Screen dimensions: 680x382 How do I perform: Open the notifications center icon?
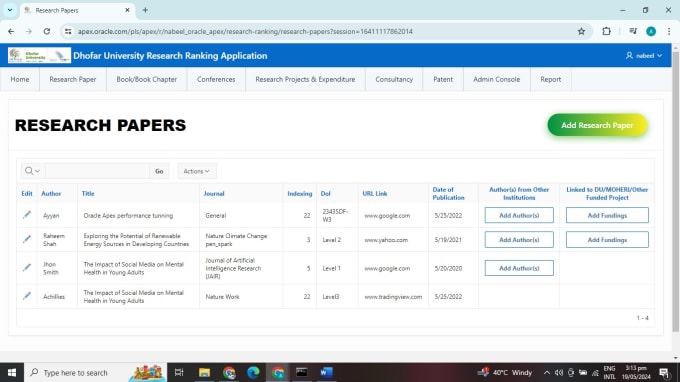click(x=664, y=372)
